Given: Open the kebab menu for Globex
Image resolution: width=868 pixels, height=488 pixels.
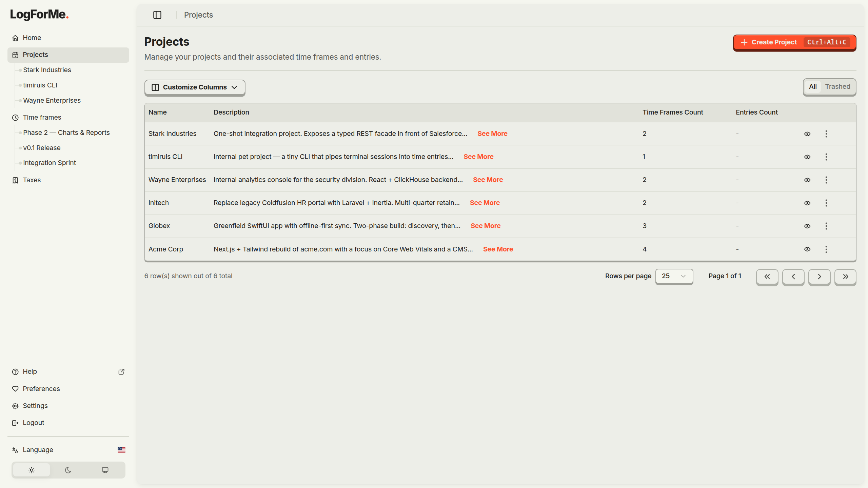Looking at the screenshot, I should coord(826,226).
